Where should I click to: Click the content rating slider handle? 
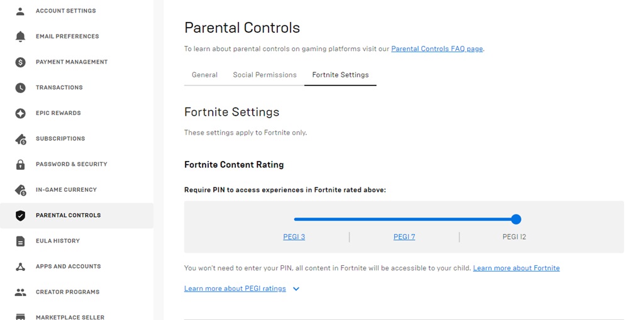(x=516, y=219)
